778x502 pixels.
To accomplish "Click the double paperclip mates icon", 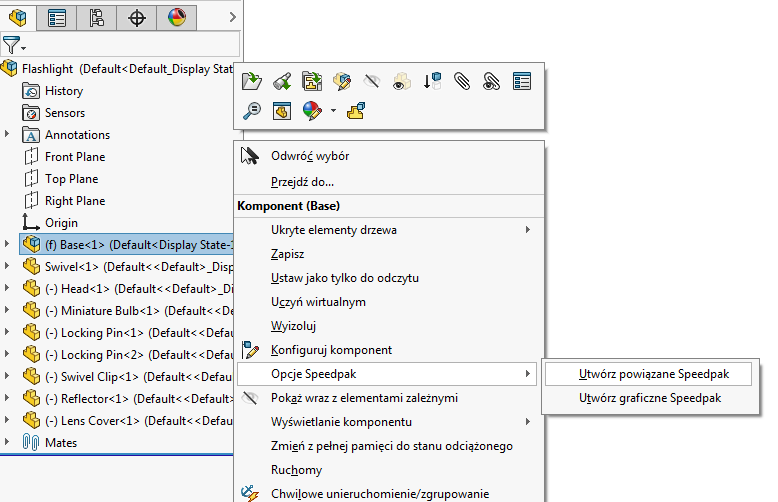I will click(492, 81).
